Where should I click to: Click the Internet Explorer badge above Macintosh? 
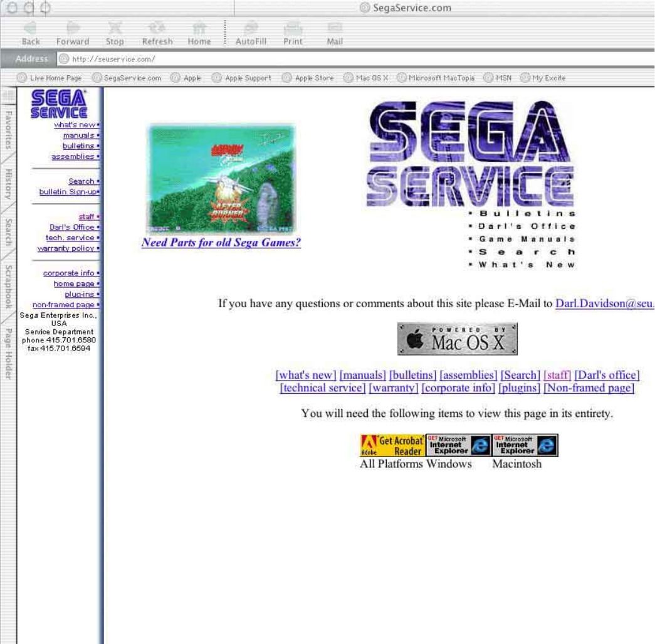coord(525,445)
